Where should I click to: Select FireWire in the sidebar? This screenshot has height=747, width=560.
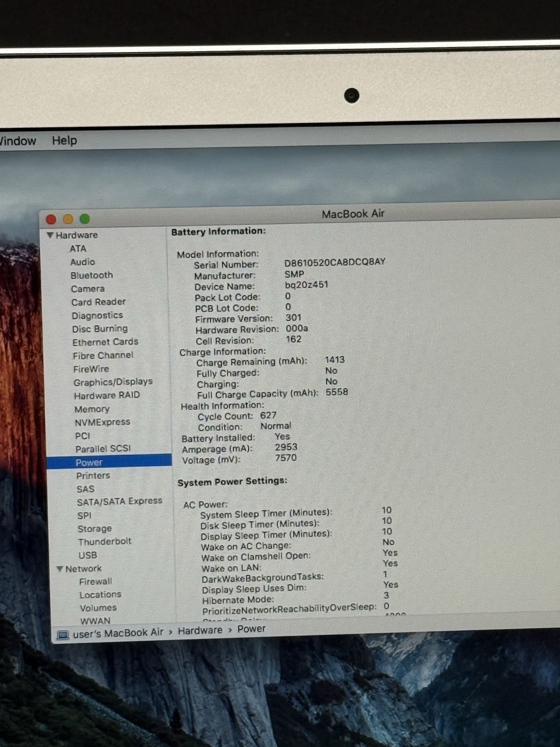91,369
